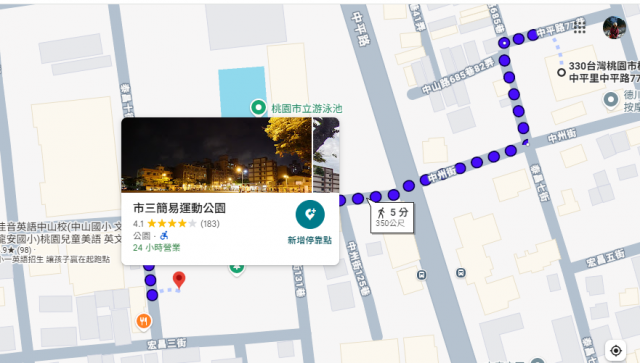Click the my location crosshair button
Viewport: 640px width, 363px height.
coord(616,350)
